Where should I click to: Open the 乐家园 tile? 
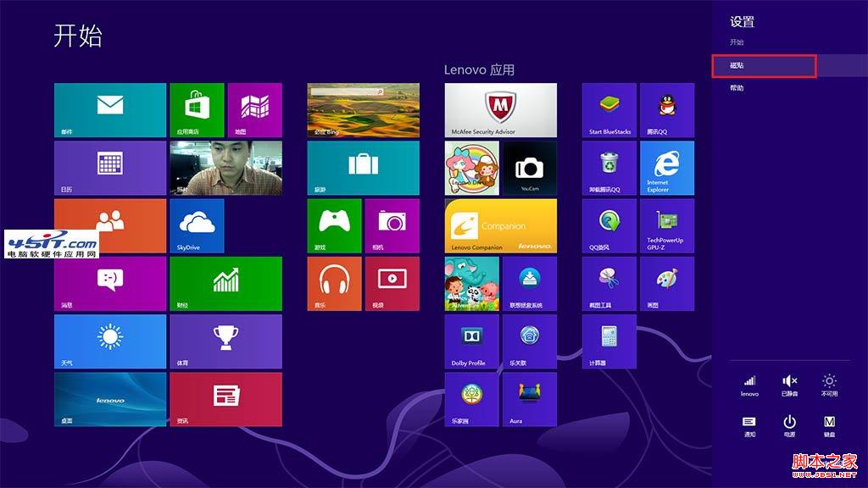coord(471,399)
